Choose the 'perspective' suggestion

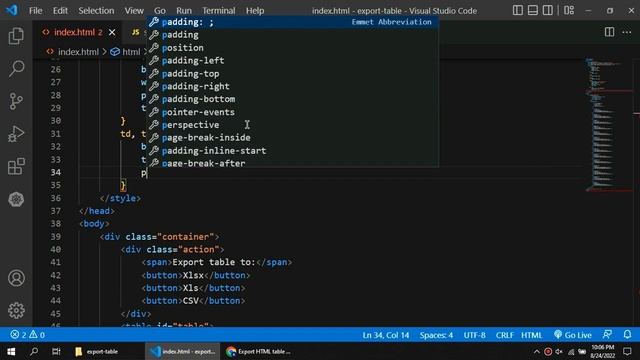click(292, 125)
